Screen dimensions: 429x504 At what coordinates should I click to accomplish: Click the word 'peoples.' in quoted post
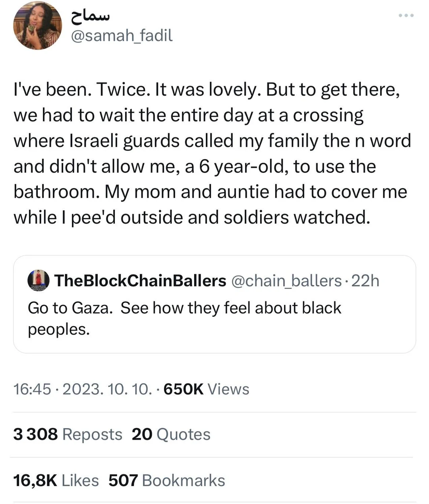point(59,329)
